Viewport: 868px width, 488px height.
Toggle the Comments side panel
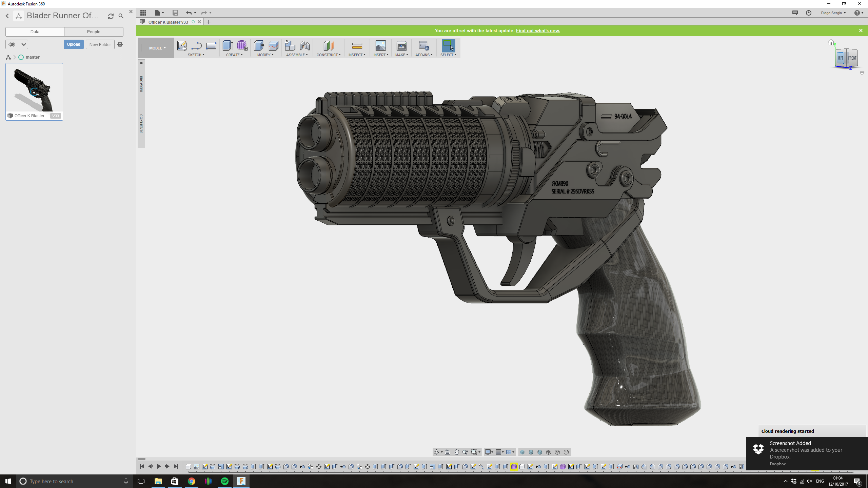141,124
